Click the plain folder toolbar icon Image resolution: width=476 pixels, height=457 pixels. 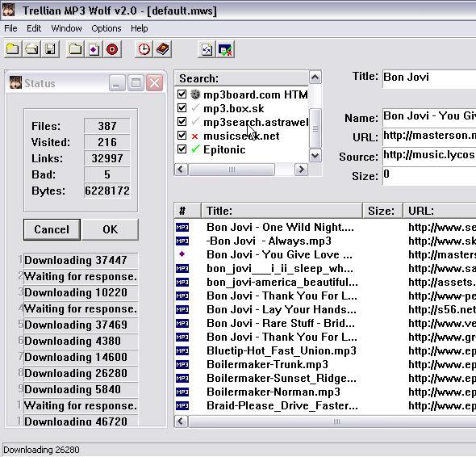point(75,49)
